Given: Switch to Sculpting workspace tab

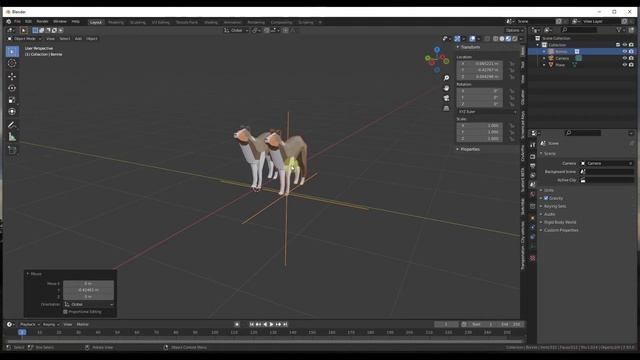Looking at the screenshot, I should (138, 22).
